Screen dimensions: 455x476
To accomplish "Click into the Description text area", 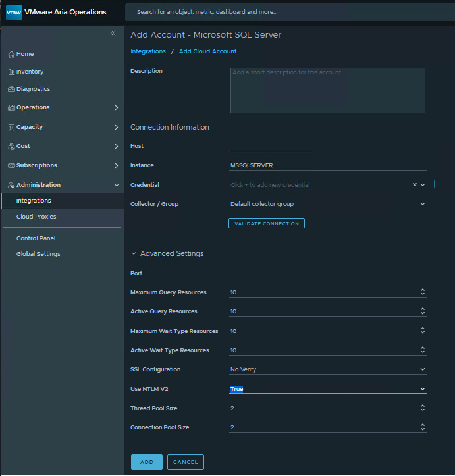I will (x=328, y=90).
